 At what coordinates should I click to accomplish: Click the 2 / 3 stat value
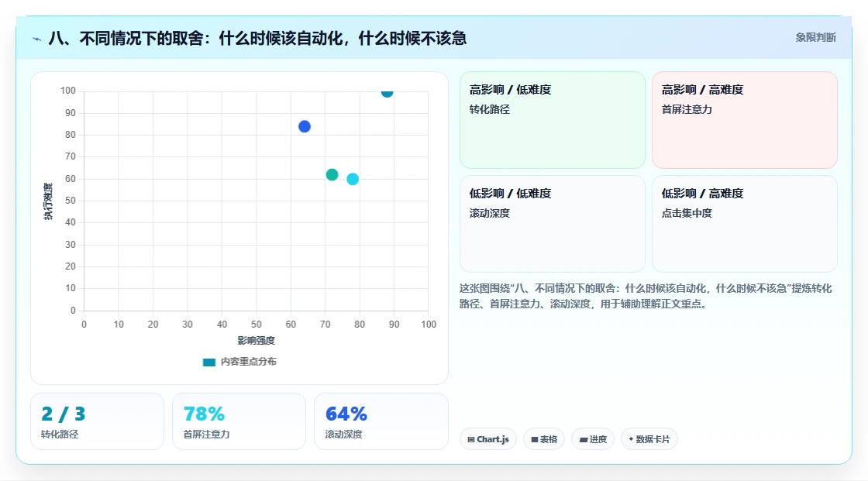[x=64, y=414]
